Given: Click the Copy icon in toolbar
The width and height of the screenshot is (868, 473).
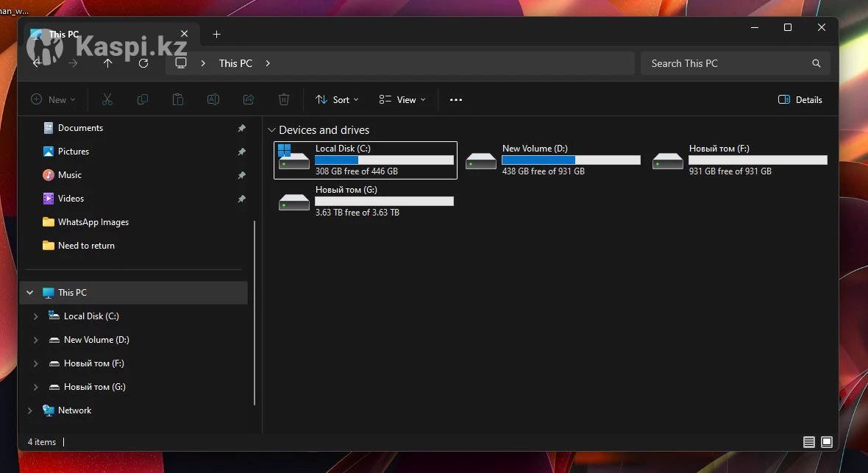Looking at the screenshot, I should (x=143, y=100).
